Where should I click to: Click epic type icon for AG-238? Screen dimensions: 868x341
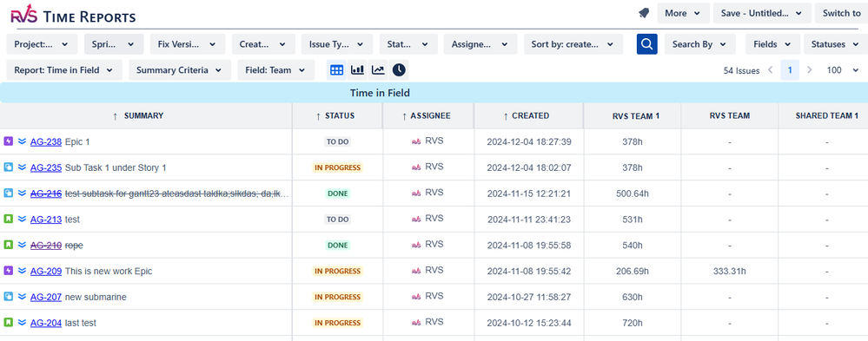[x=9, y=141]
